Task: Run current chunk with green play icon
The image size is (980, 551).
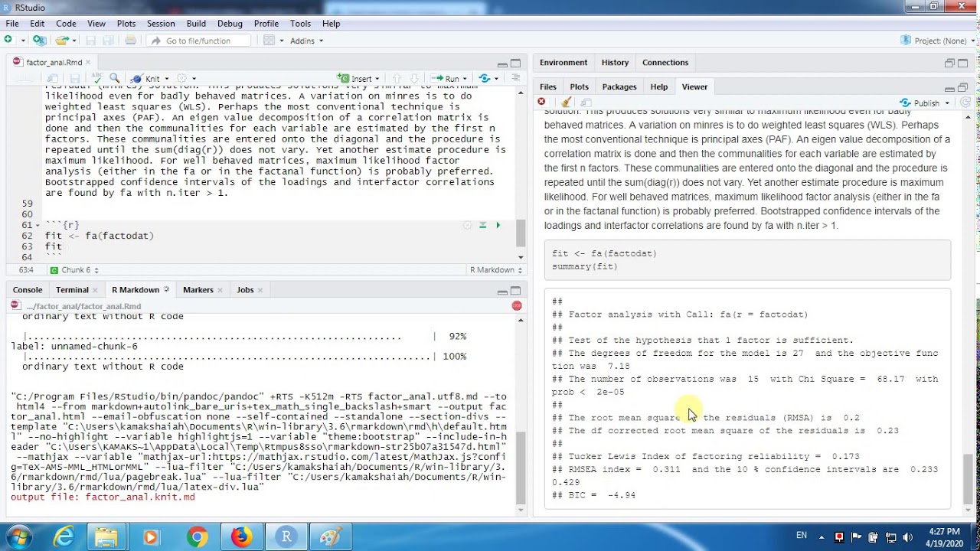Action: [x=498, y=225]
